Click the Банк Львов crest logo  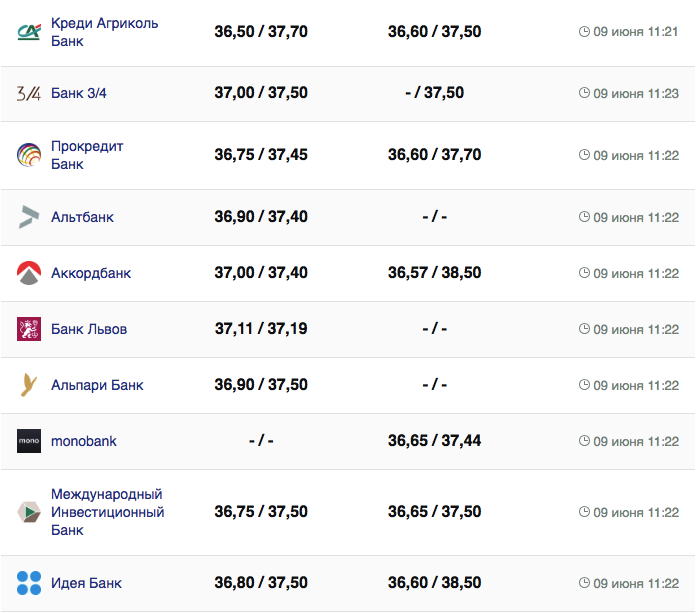pos(29,329)
